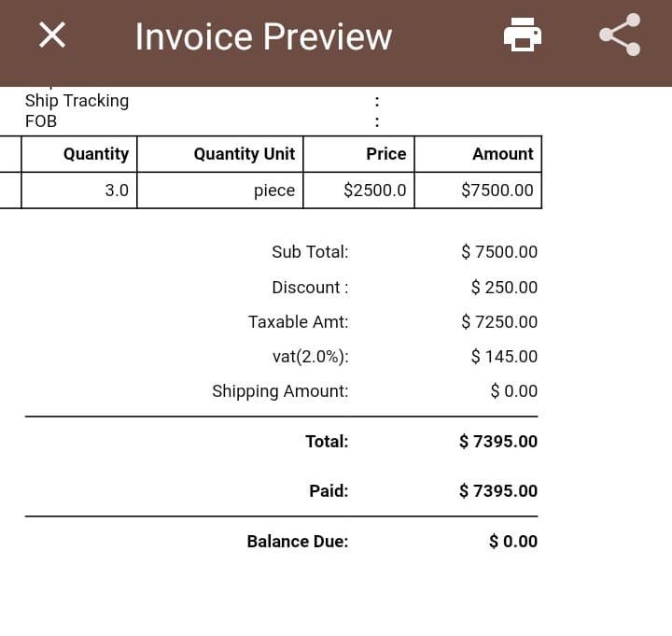This screenshot has height=636, width=672.
Task: Select the Quantity Unit column header
Action: (220, 154)
